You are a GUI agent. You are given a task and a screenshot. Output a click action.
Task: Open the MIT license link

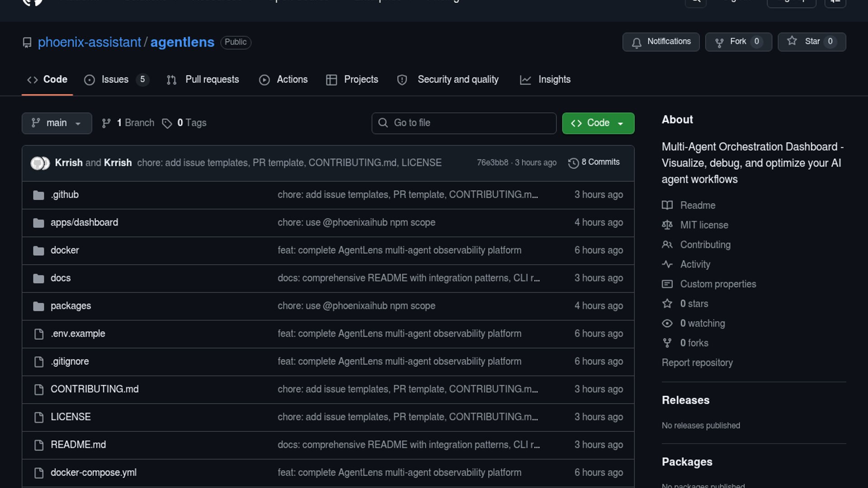(x=704, y=225)
